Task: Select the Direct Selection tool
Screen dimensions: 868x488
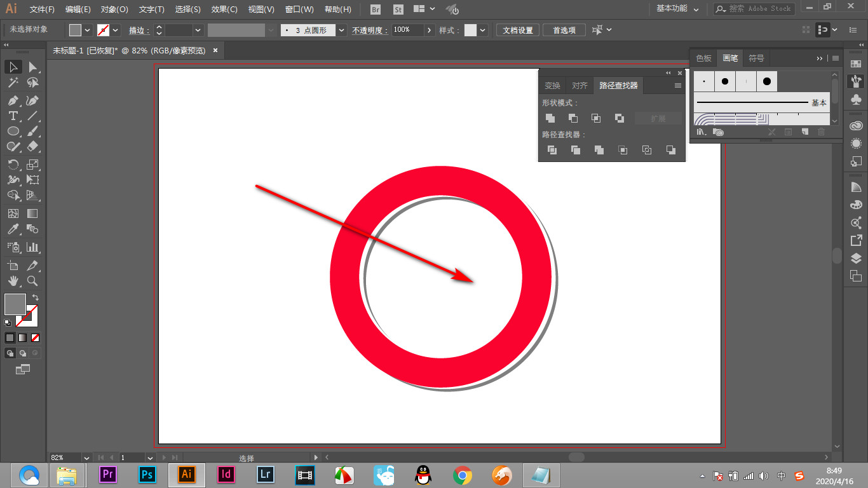Action: [x=33, y=67]
